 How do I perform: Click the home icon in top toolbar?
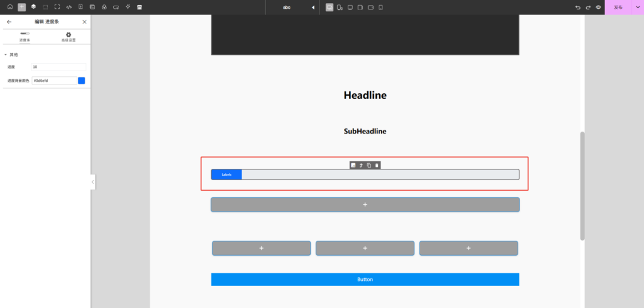click(x=9, y=7)
